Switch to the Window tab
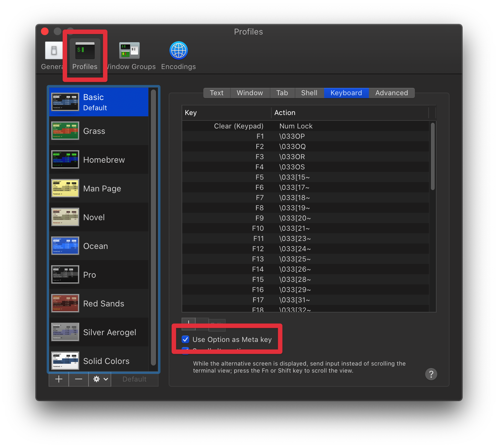Screen dimensions: 498x448 250,93
